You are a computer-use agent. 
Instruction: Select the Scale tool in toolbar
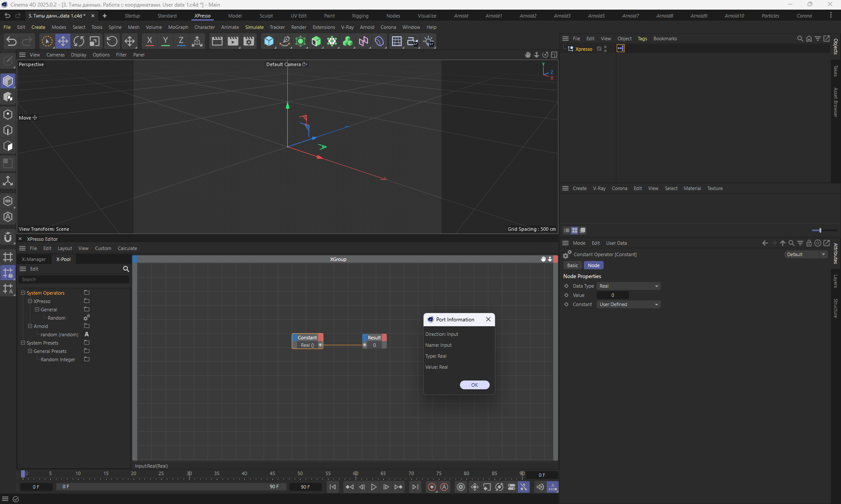pos(94,41)
